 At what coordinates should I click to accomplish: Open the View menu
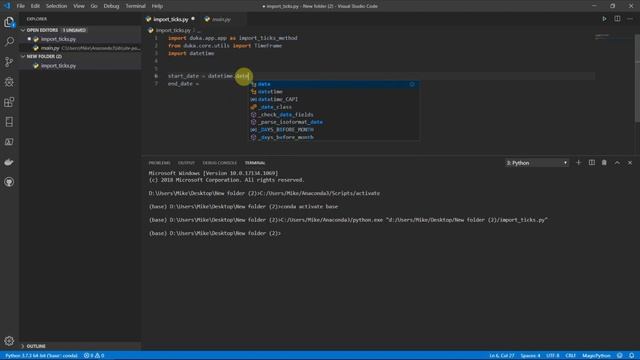coord(79,6)
